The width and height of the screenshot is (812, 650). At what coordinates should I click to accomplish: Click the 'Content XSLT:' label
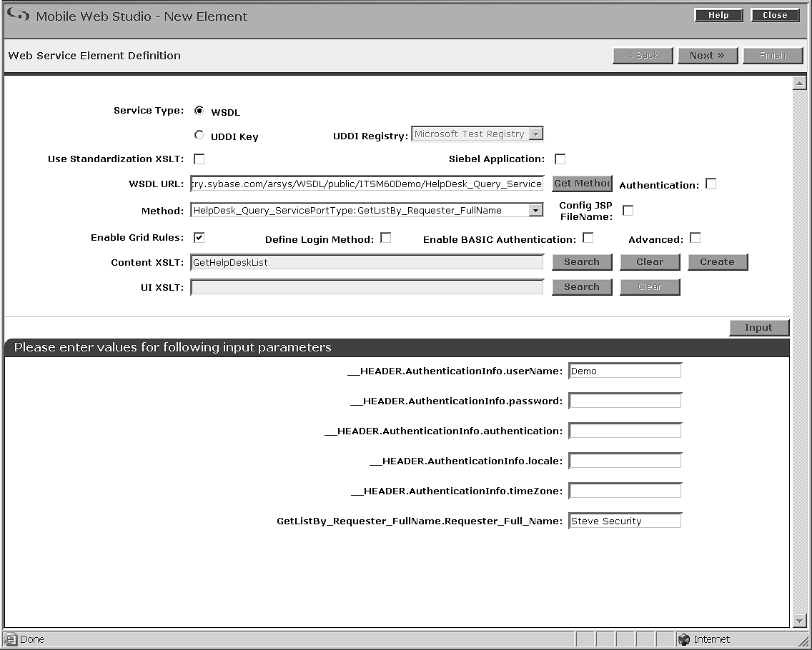tap(147, 262)
